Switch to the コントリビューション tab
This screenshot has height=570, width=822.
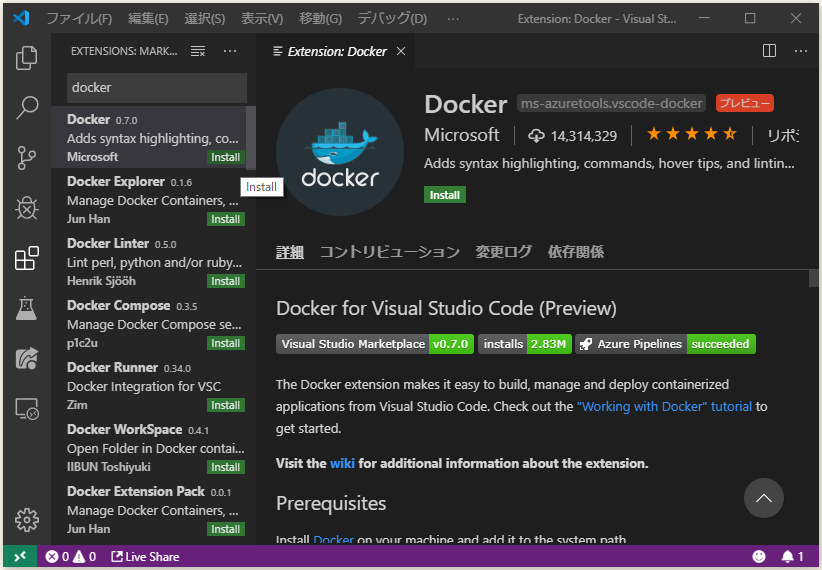pos(390,252)
